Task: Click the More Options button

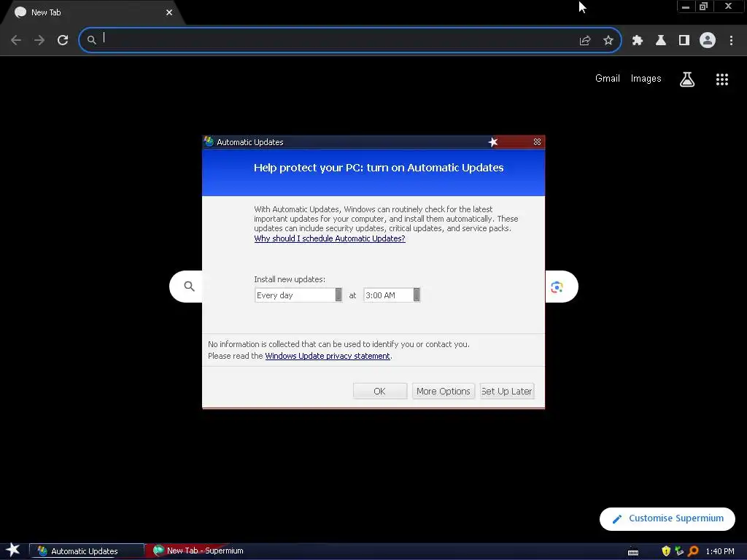Action: coord(443,391)
